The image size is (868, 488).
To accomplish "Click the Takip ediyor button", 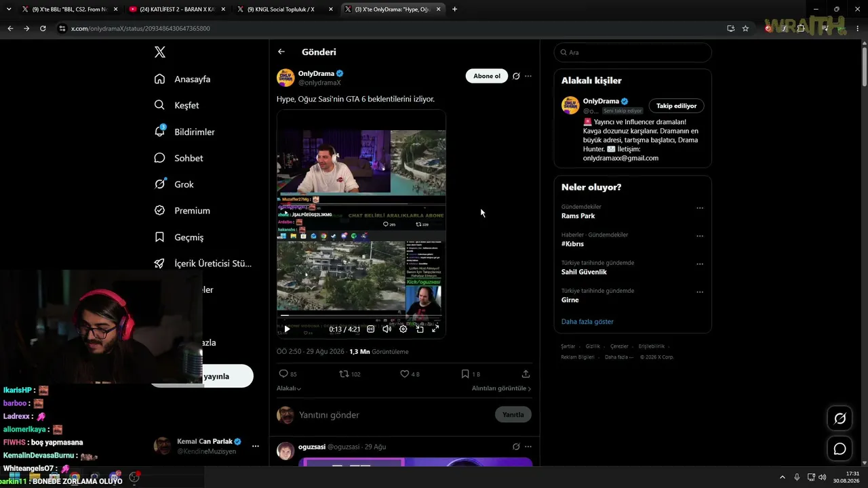I will (676, 106).
